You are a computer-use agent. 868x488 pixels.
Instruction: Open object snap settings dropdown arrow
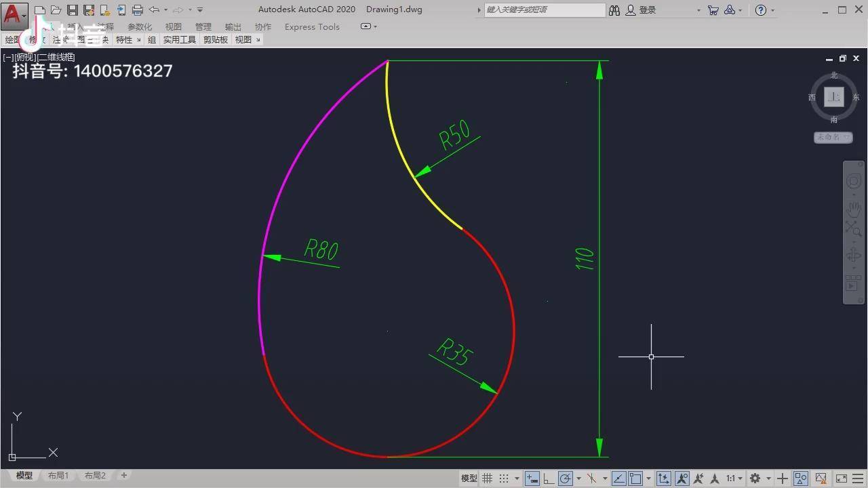(648, 479)
